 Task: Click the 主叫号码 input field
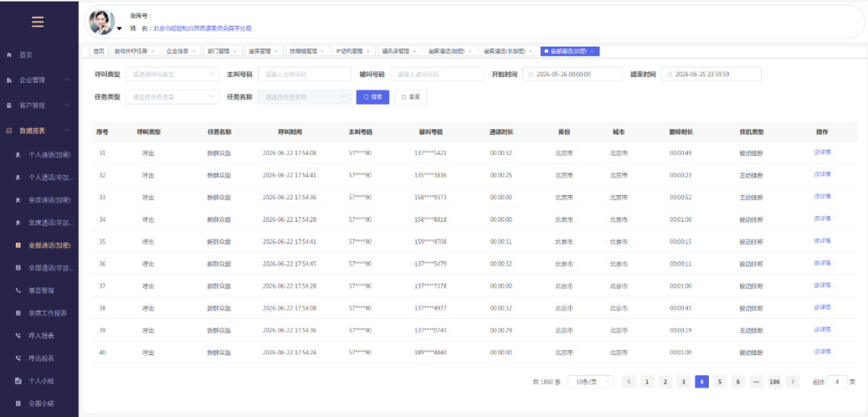[305, 74]
